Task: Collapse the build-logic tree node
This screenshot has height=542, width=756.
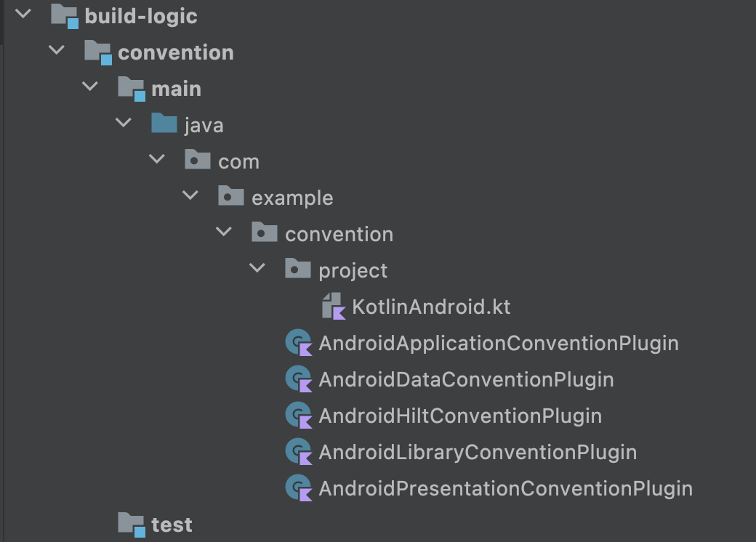Action: 23,15
